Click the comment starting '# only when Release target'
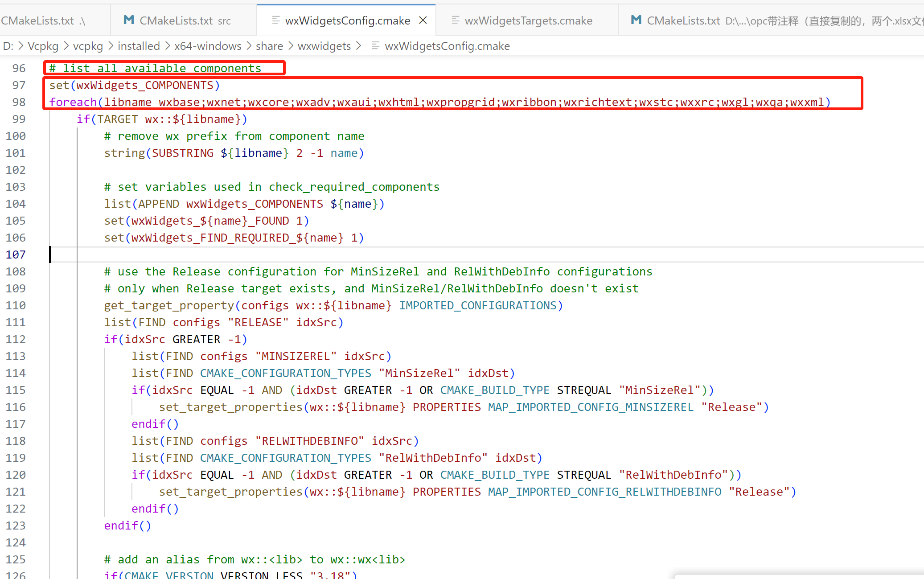 (371, 288)
